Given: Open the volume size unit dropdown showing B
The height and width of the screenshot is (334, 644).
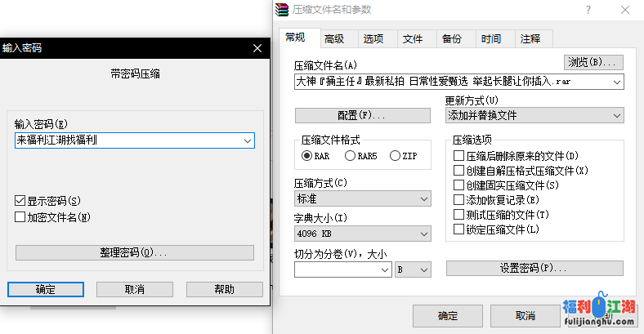Looking at the screenshot, I should [423, 269].
